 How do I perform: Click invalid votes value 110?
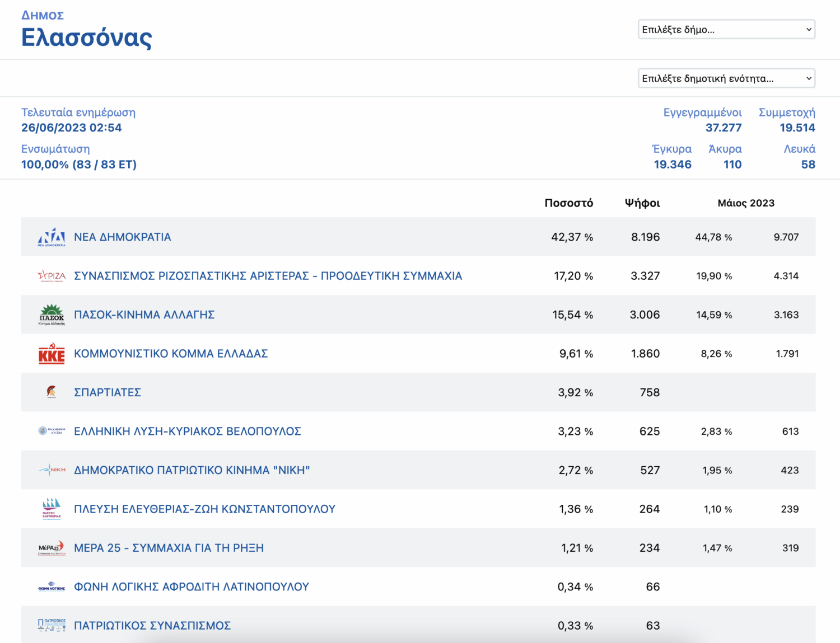tap(732, 165)
